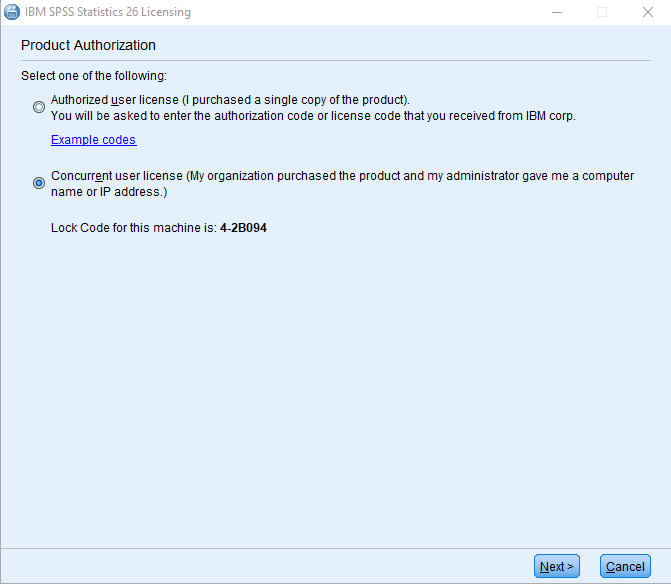Click the SPSS application icon in title bar
Screen dimensions: 671x584
point(12,12)
